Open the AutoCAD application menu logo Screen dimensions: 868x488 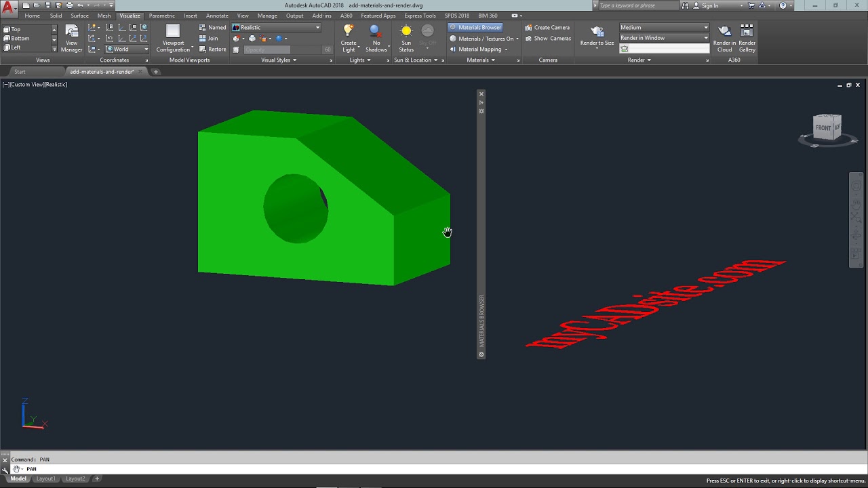8,9
